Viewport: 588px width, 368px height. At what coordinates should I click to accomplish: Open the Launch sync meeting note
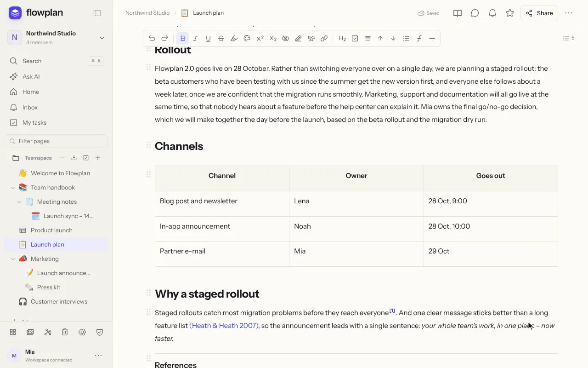[68, 216]
